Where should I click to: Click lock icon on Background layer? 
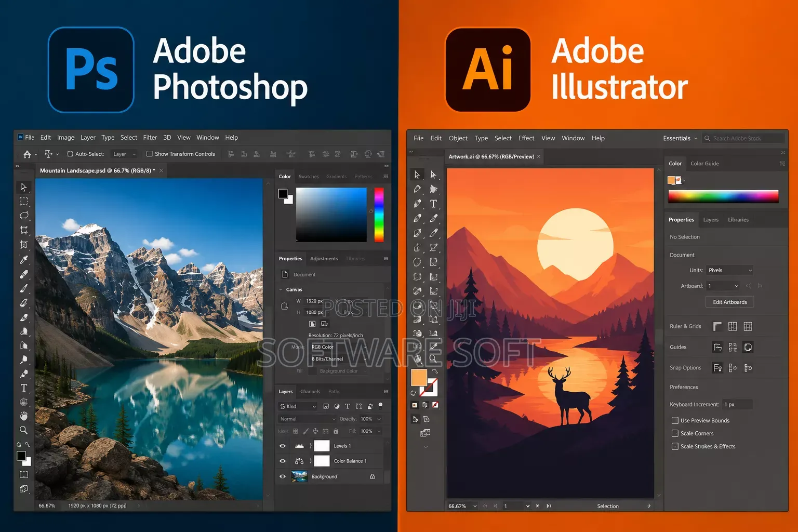pos(373,476)
